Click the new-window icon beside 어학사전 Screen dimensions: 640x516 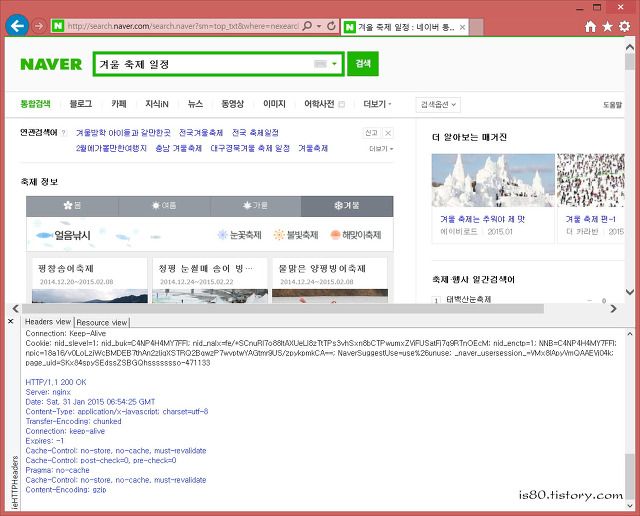[x=342, y=105]
